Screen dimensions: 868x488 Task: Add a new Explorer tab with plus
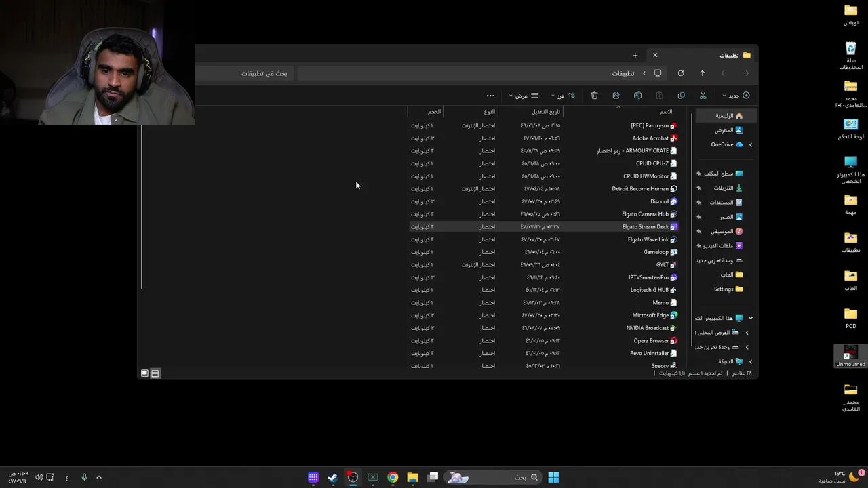tap(635, 55)
